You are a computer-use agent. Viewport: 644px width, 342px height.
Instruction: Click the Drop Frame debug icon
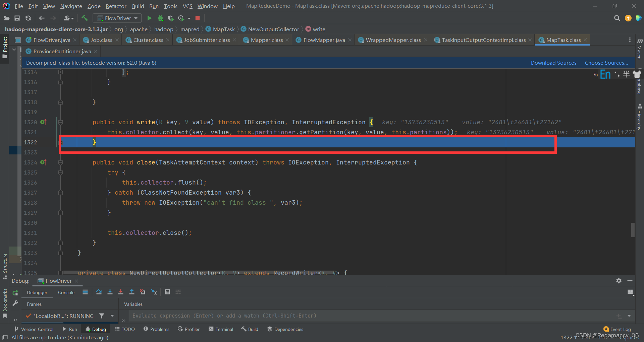[143, 292]
